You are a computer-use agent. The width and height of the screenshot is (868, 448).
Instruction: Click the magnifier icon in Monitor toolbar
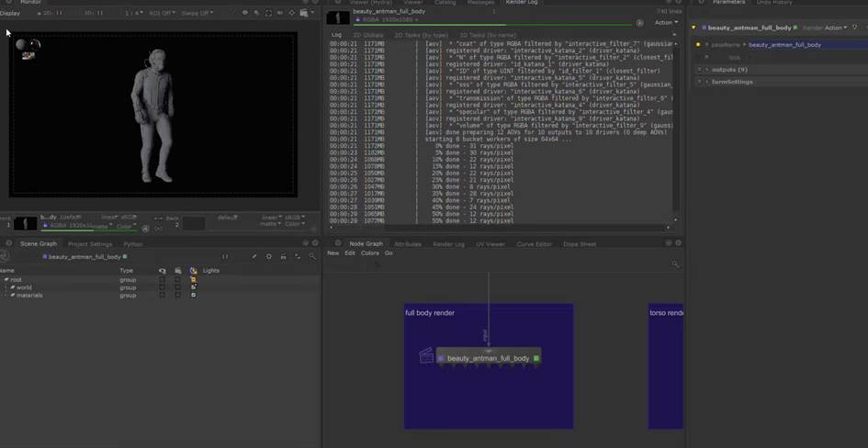(x=256, y=13)
